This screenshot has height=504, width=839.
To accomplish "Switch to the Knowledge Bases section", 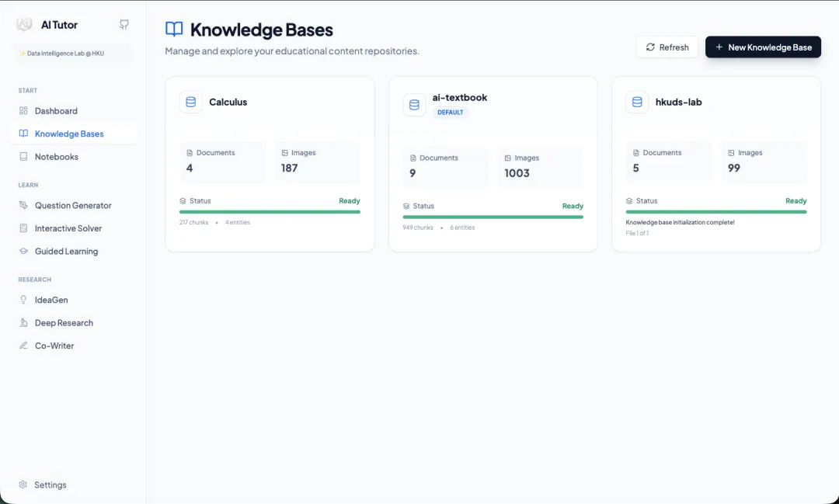I will [71, 134].
